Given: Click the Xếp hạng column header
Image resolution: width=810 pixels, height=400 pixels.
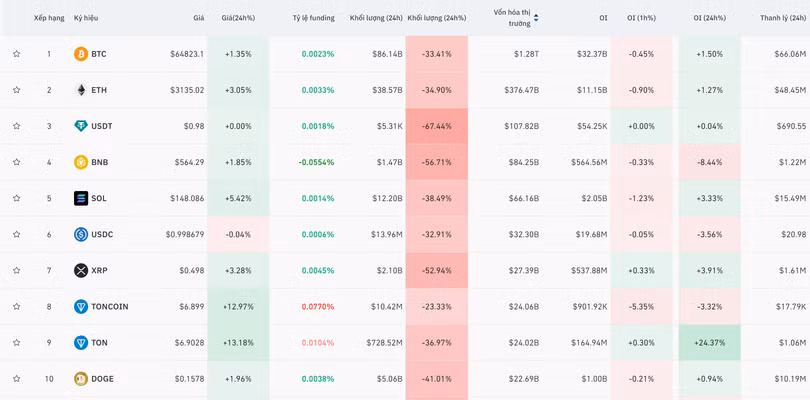Looking at the screenshot, I should point(49,18).
